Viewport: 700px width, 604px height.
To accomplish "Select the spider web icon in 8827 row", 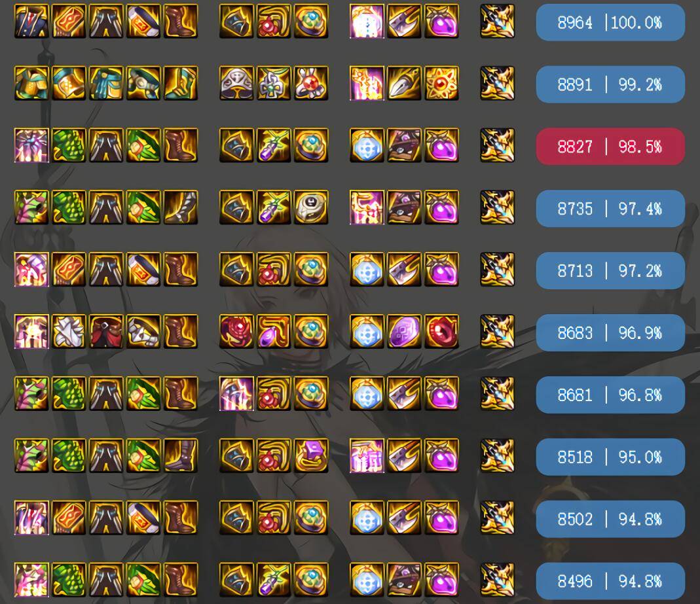I will click(31, 145).
